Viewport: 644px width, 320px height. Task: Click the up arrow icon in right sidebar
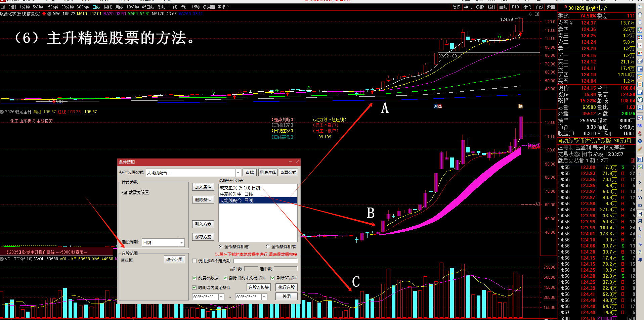pos(640,15)
